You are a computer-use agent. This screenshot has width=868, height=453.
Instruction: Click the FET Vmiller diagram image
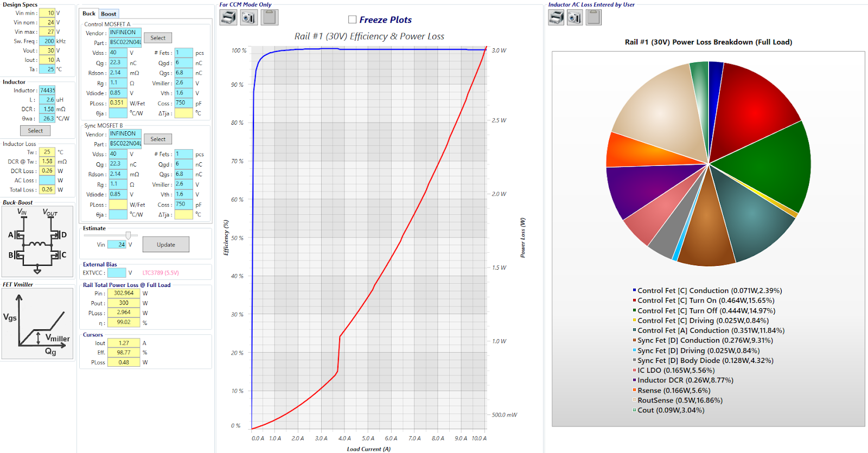[37, 323]
